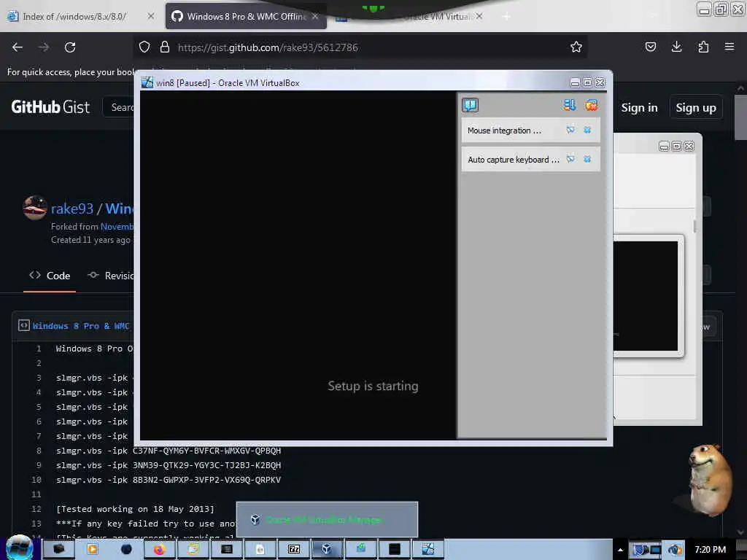Go forward in Firefox
Viewport: 747px width, 560px height.
pos(43,47)
